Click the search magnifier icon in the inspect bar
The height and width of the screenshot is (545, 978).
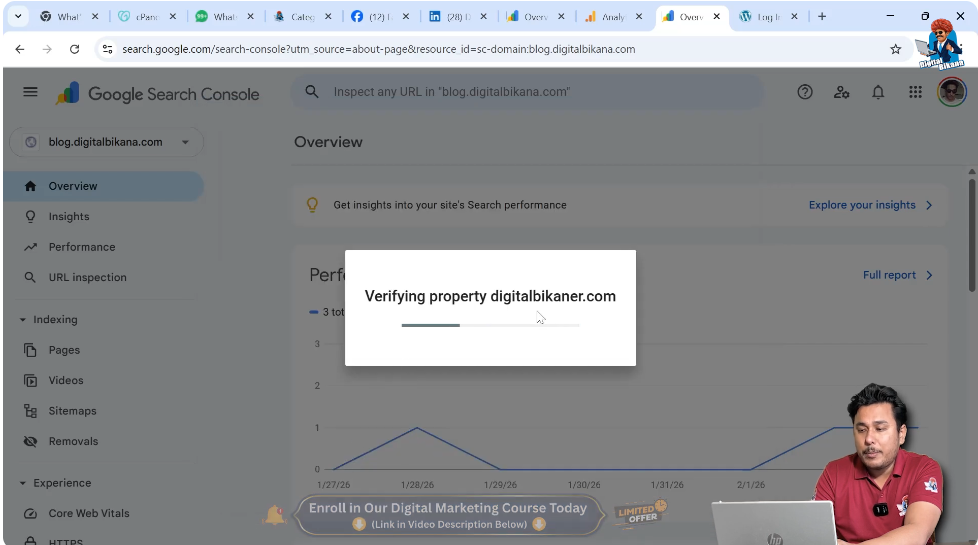(x=312, y=92)
